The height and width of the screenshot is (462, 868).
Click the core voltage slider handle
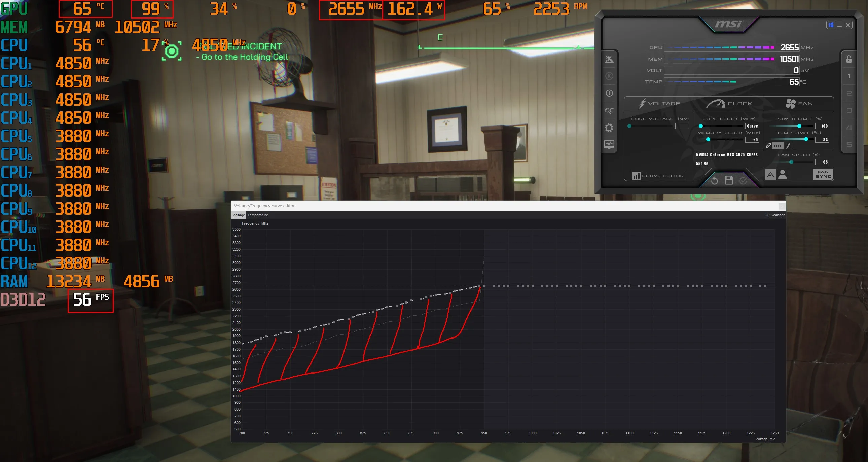tap(629, 126)
